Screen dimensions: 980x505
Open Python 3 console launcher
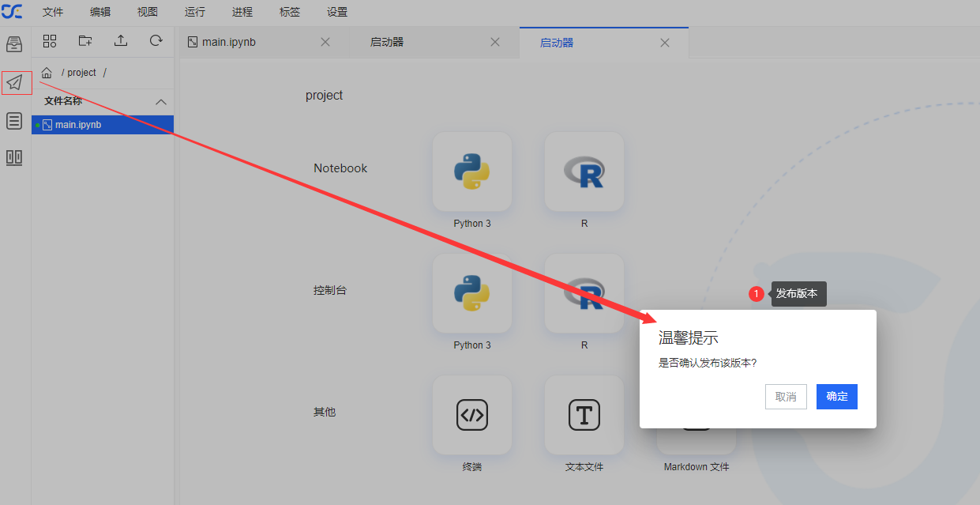coord(472,293)
